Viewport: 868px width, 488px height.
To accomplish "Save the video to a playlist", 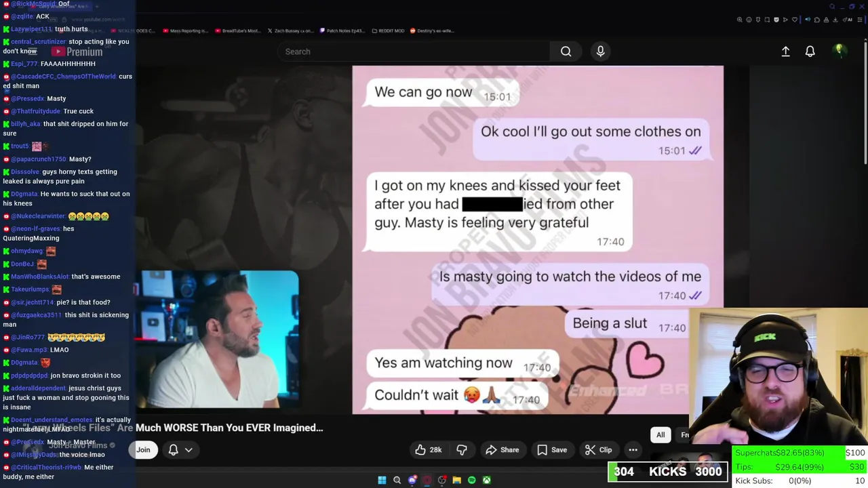I will coord(552,450).
